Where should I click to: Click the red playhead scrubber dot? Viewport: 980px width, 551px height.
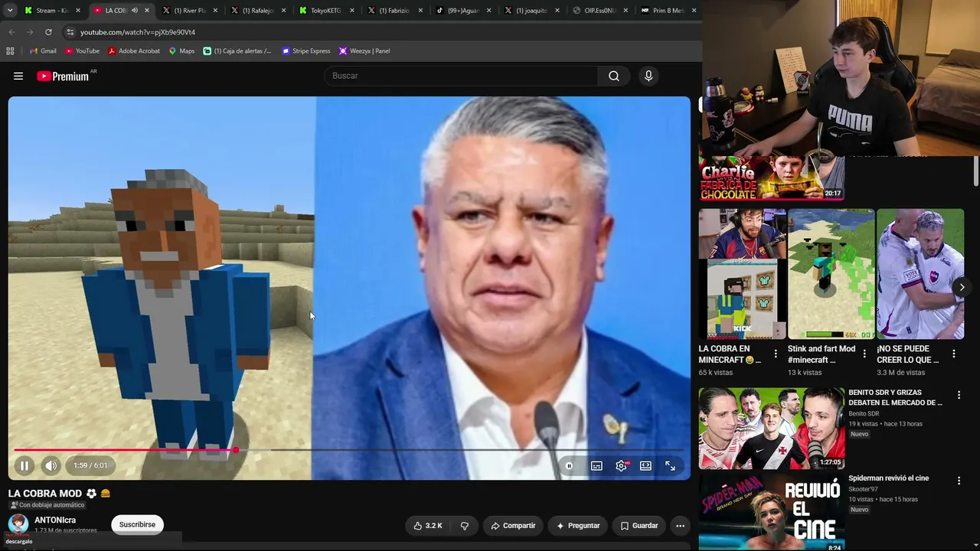236,450
